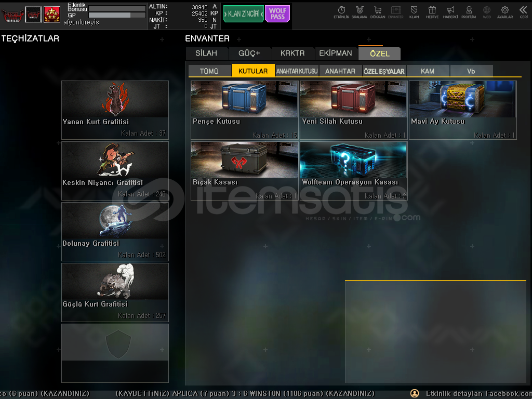Select the KUTULAR sub-tab
The height and width of the screenshot is (399, 532).
tap(253, 71)
